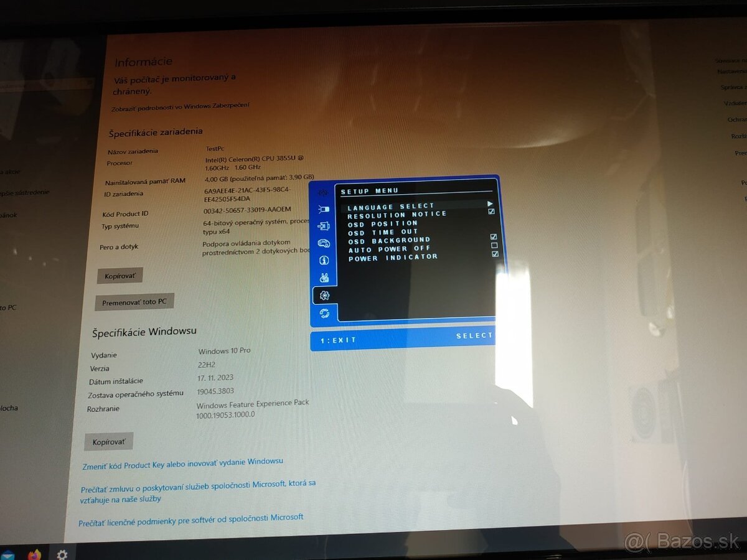Enable AUTO POWER OFF checkbox

(494, 245)
